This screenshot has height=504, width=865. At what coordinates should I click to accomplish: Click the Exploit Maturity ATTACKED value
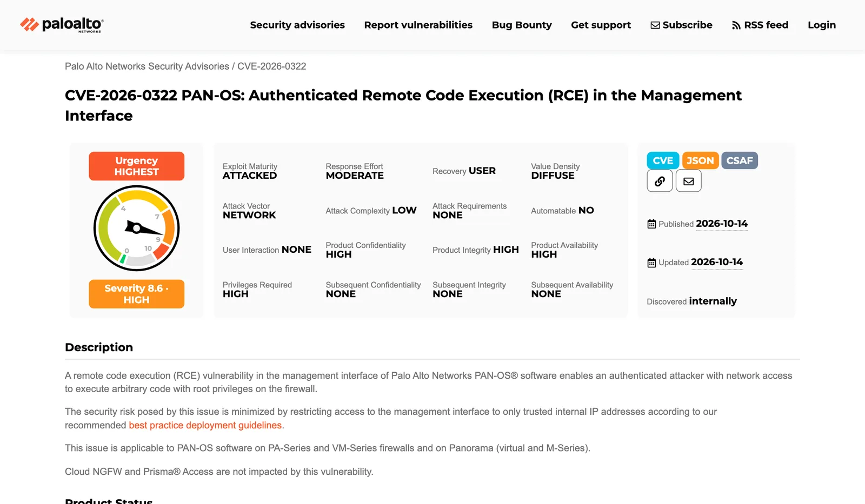click(250, 176)
